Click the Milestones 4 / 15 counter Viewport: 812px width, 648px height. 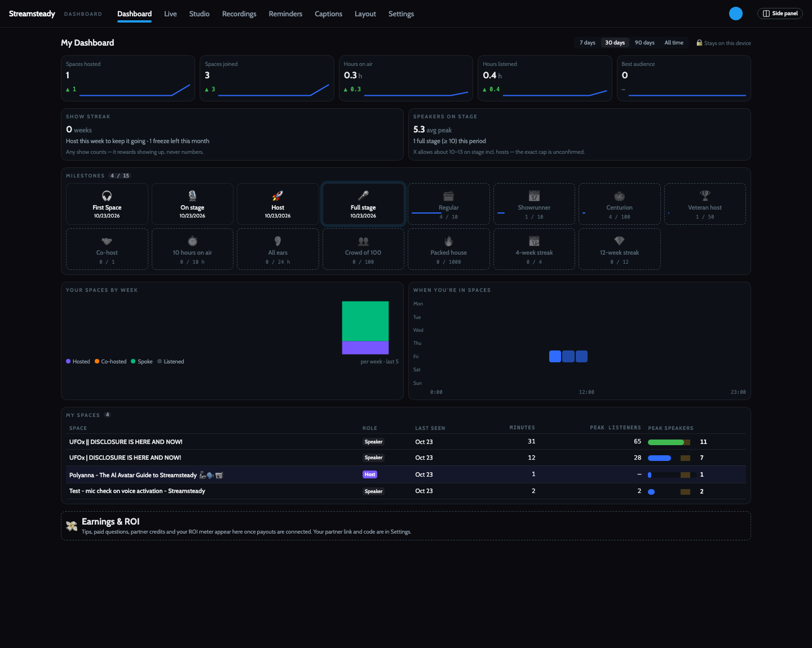(x=120, y=176)
